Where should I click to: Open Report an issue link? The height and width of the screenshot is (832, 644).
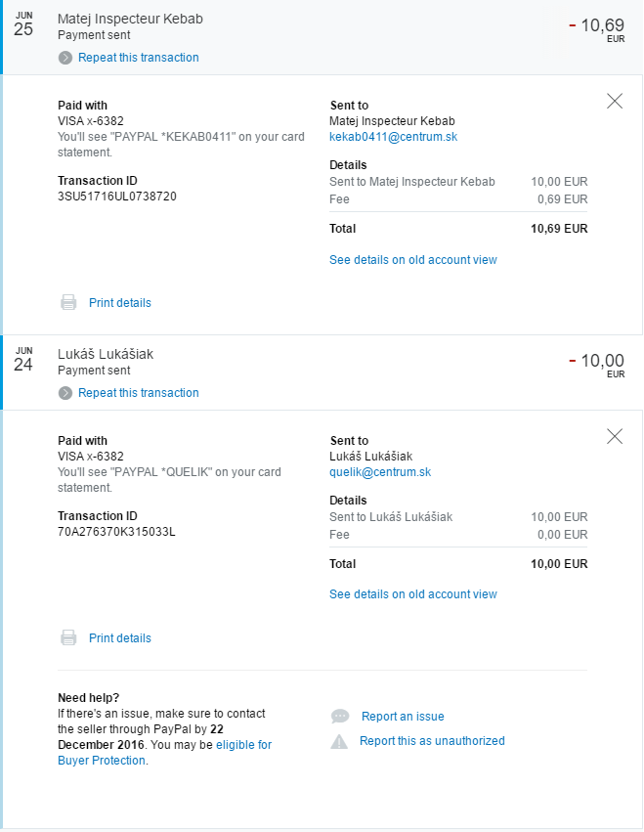tap(403, 717)
